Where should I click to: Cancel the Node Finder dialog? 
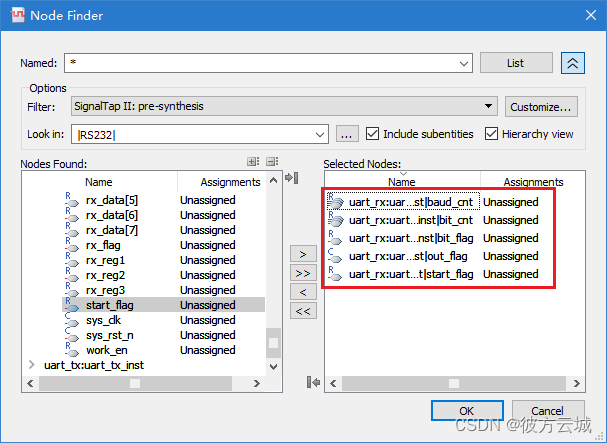click(547, 410)
